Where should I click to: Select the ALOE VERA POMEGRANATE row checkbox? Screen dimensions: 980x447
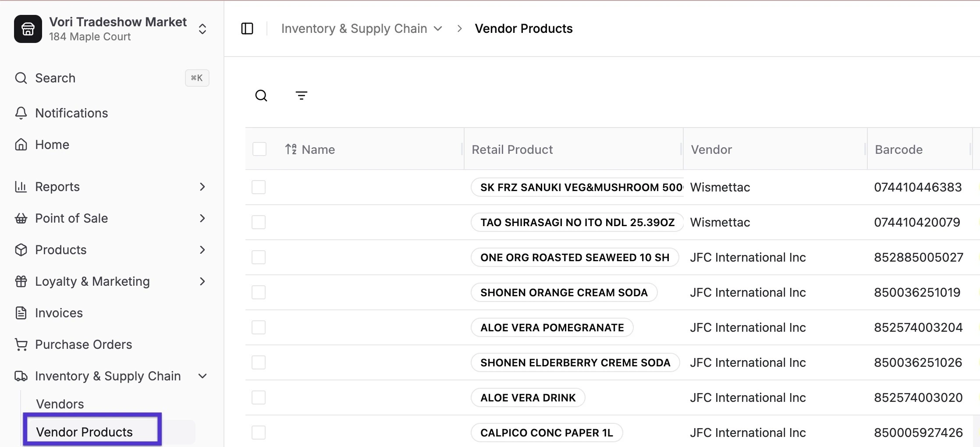click(x=259, y=327)
